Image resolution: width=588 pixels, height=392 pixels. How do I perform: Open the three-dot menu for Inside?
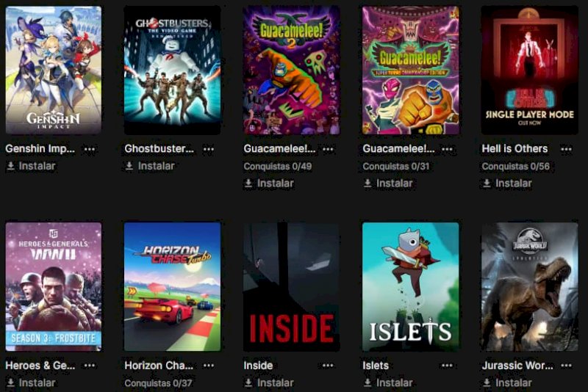[x=328, y=366]
